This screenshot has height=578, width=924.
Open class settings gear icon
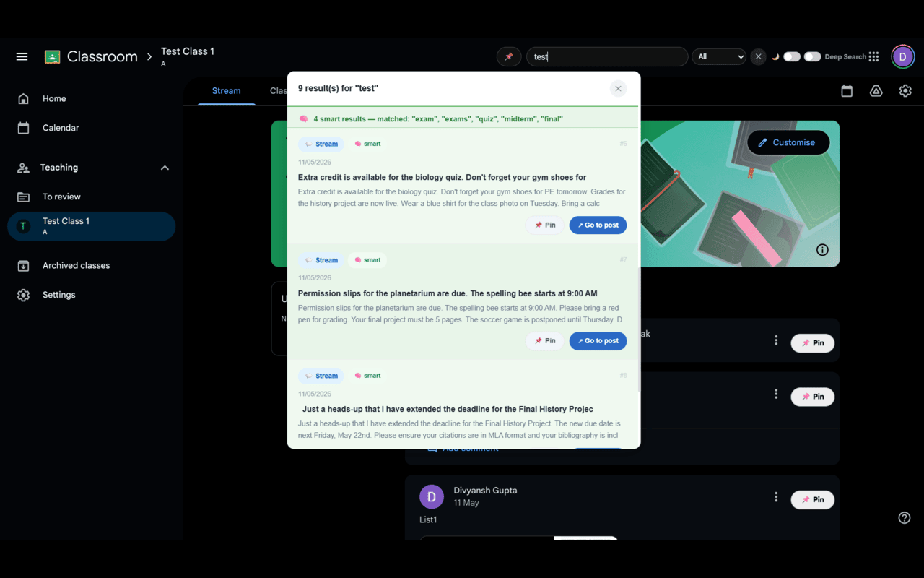pos(905,91)
